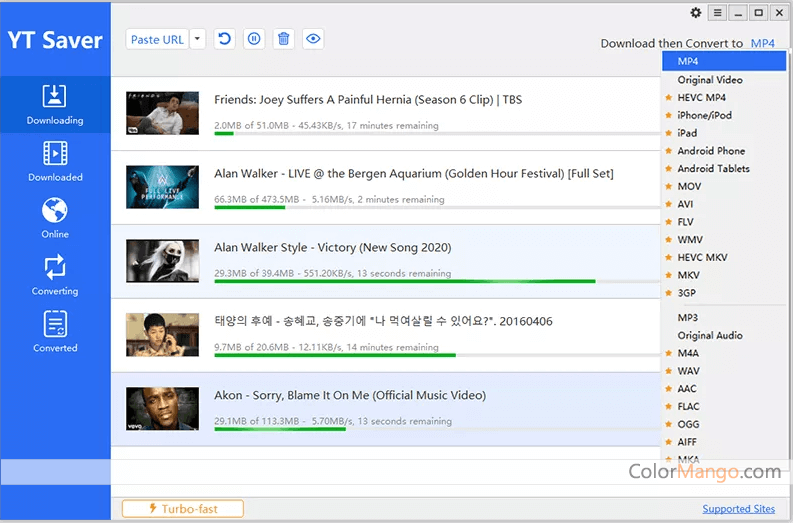This screenshot has height=523, width=793.
Task: Choose AIFF audio format option
Action: point(724,442)
